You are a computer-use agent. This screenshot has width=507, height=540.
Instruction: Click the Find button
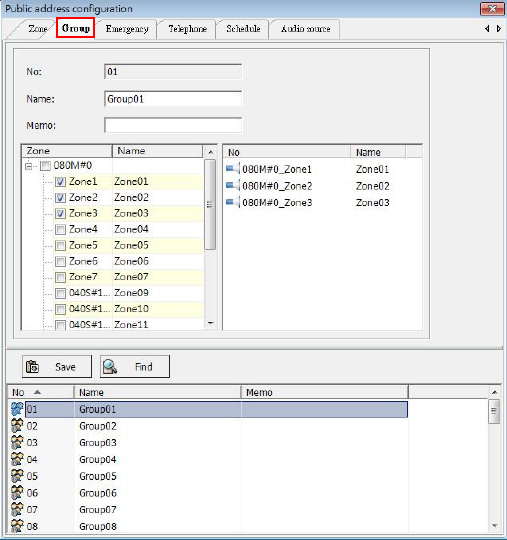coord(135,367)
